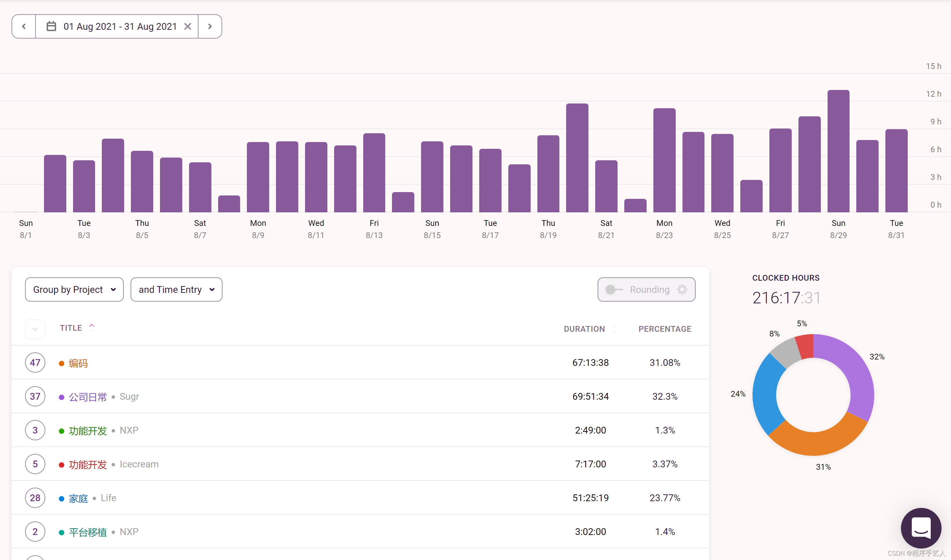Expand the 47 entries of 编码
951x560 pixels.
(x=35, y=363)
